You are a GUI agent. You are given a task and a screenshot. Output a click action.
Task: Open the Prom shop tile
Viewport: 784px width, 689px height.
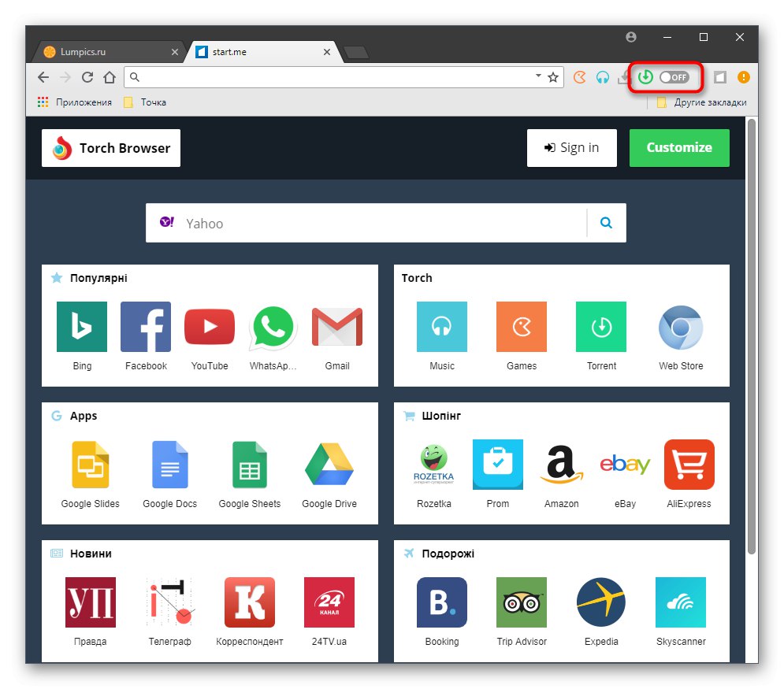(x=497, y=465)
